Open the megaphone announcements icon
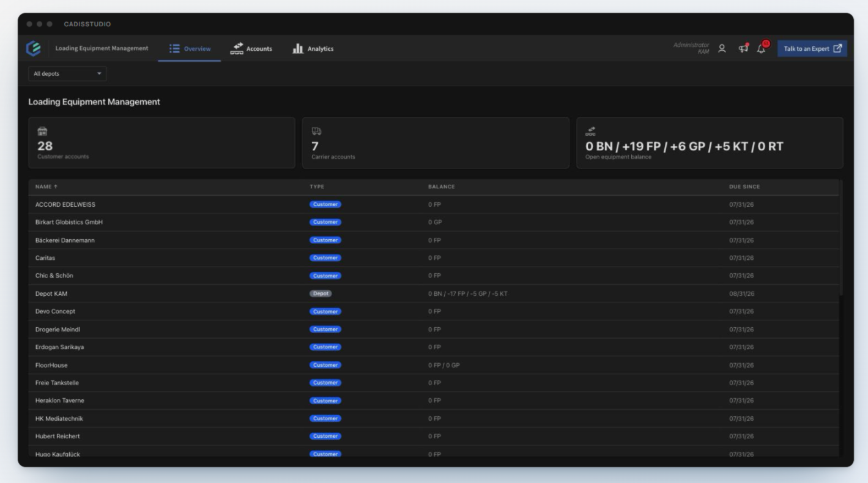The width and height of the screenshot is (868, 483). tap(743, 48)
